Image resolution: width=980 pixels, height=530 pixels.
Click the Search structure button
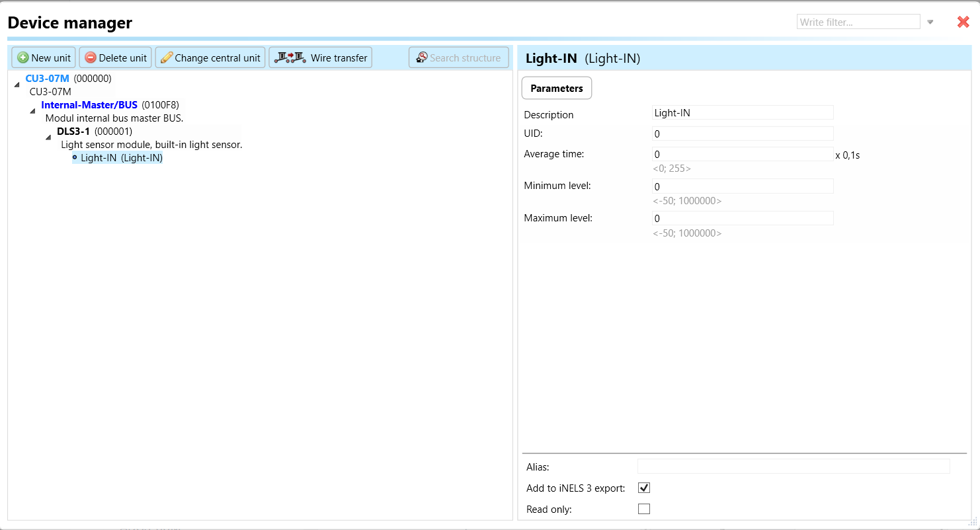tap(458, 57)
